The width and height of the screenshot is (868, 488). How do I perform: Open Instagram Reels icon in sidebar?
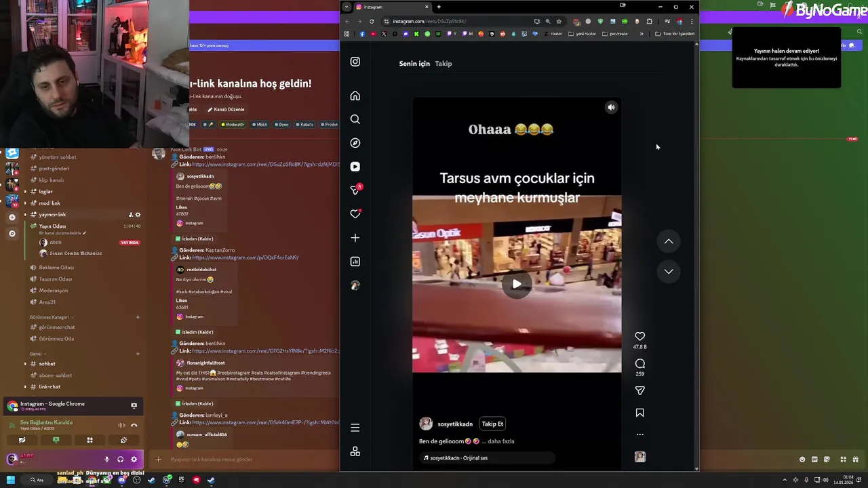[x=355, y=167]
